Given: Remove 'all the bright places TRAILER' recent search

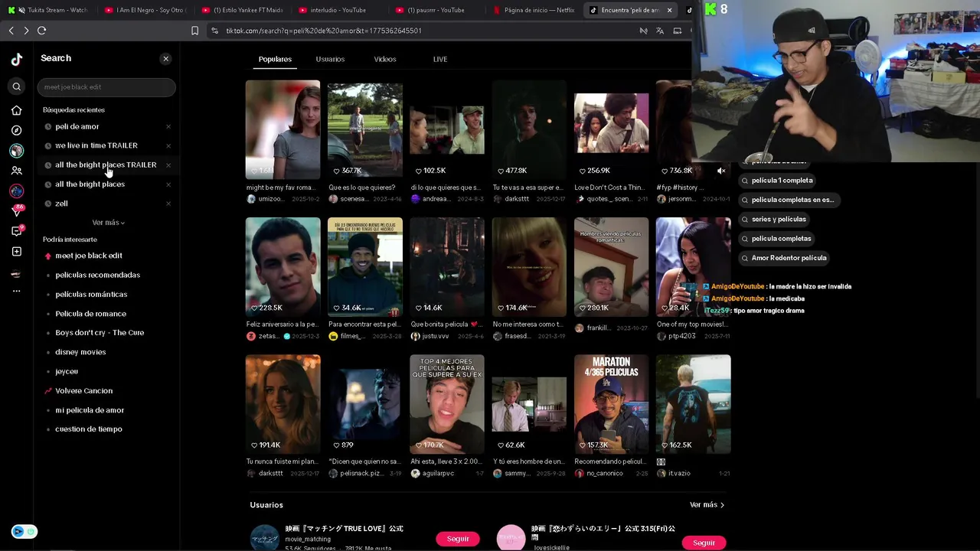Looking at the screenshot, I should (x=168, y=165).
